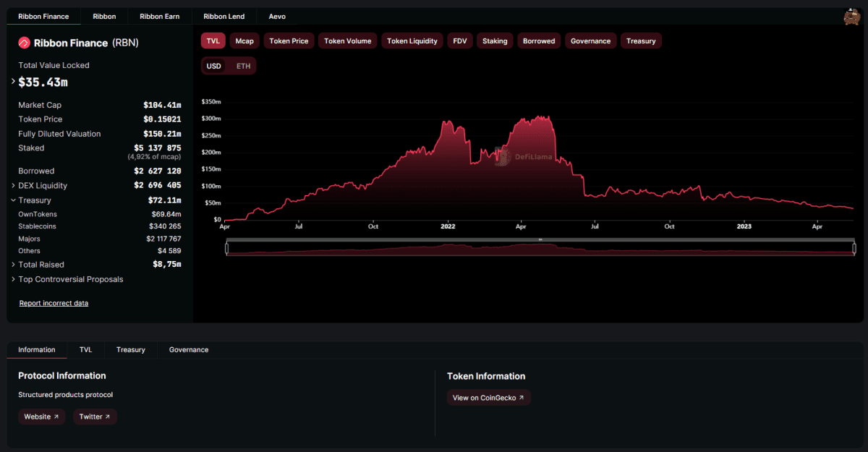Expand Top Controversial Proposals
The width and height of the screenshot is (868, 452).
point(13,279)
